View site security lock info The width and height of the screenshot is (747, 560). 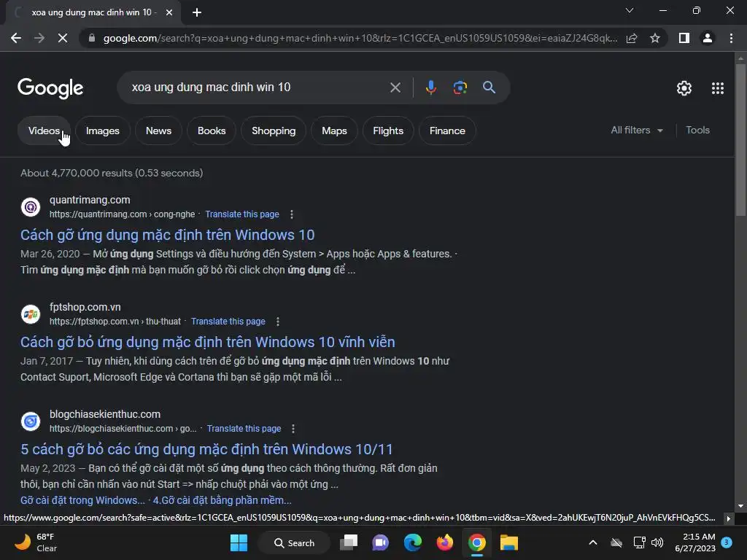point(92,38)
